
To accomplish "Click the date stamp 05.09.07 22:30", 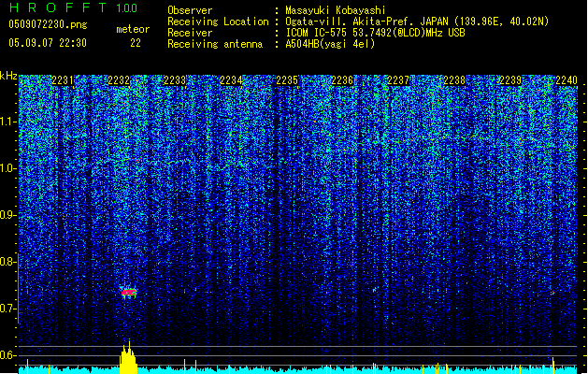I will (48, 43).
